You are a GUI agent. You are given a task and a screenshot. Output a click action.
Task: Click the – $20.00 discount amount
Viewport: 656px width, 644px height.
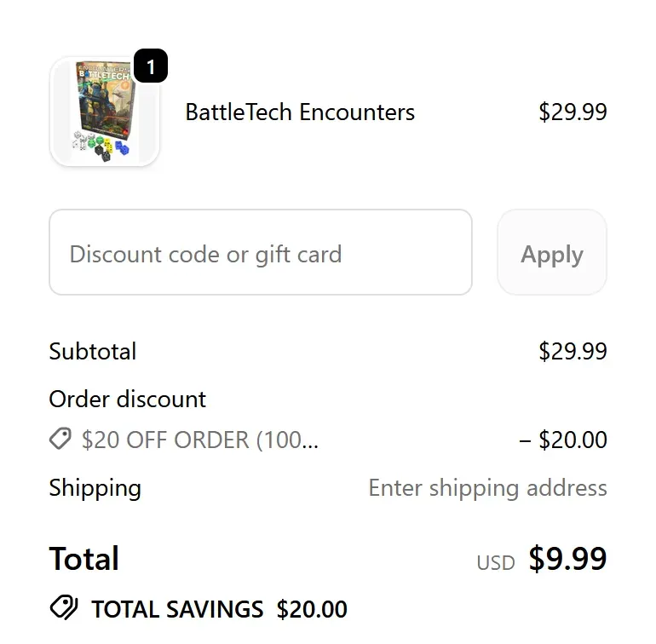click(563, 440)
